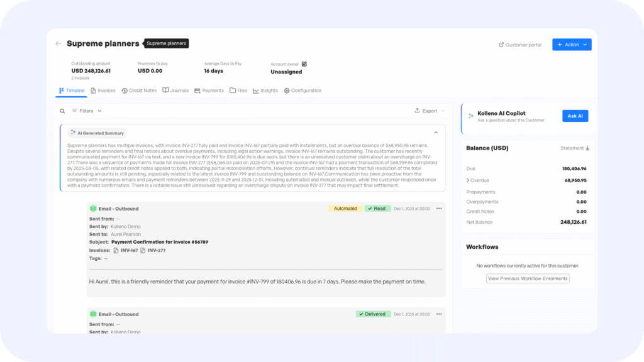Expand the Overdue balance row
644x362 pixels.
[x=468, y=180]
